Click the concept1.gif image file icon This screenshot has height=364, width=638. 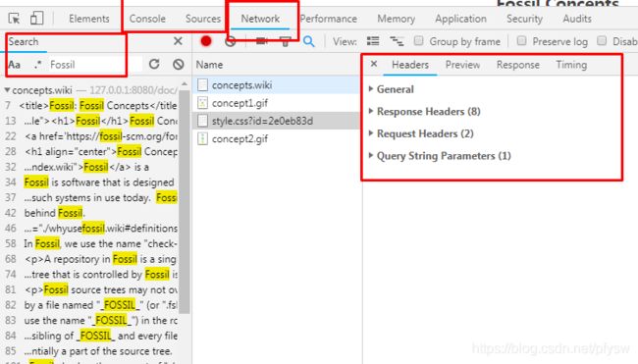202,103
